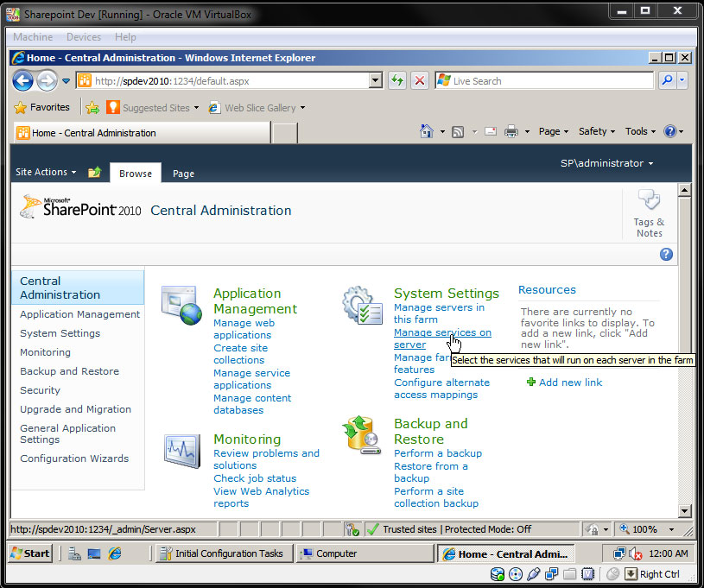
Task: Click Check job status link
Action: click(255, 478)
